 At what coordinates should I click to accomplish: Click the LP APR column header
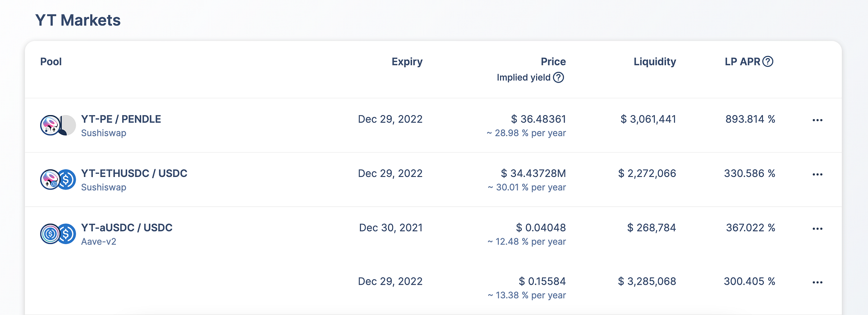point(742,62)
